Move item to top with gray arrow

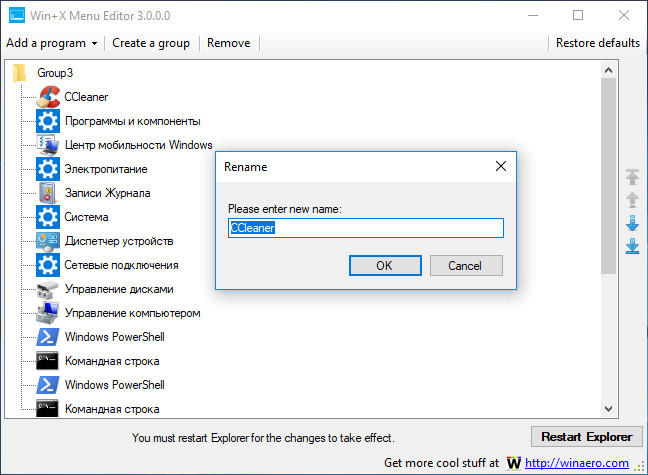(632, 177)
